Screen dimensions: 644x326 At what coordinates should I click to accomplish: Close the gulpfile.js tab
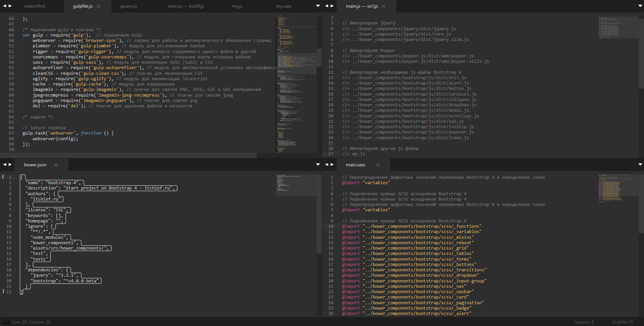(x=99, y=6)
